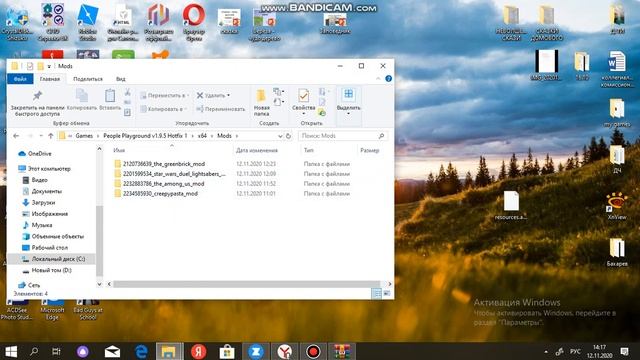The image size is (640, 360).
Task: Refresh the Mods folder view
Action: [x=288, y=136]
